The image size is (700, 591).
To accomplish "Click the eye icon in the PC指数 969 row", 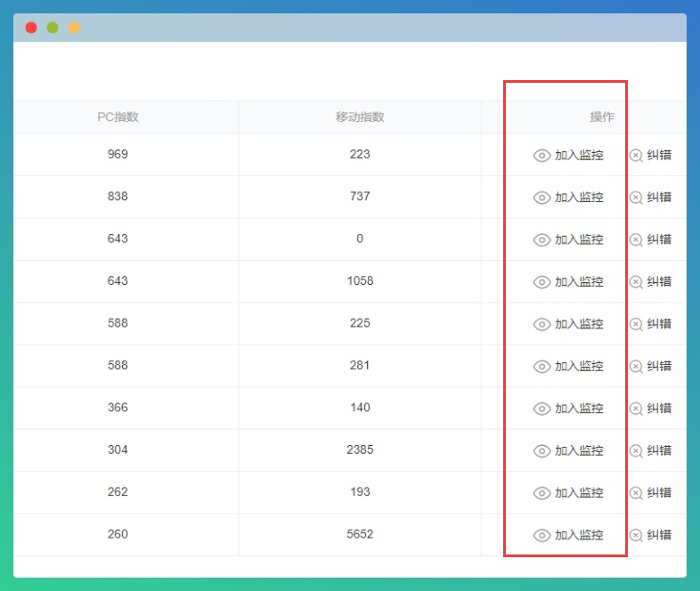I will pyautogui.click(x=541, y=156).
